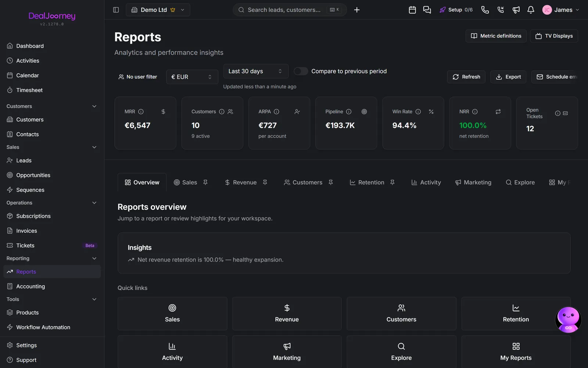
Task: Open the calendar icon in top bar
Action: pos(412,10)
